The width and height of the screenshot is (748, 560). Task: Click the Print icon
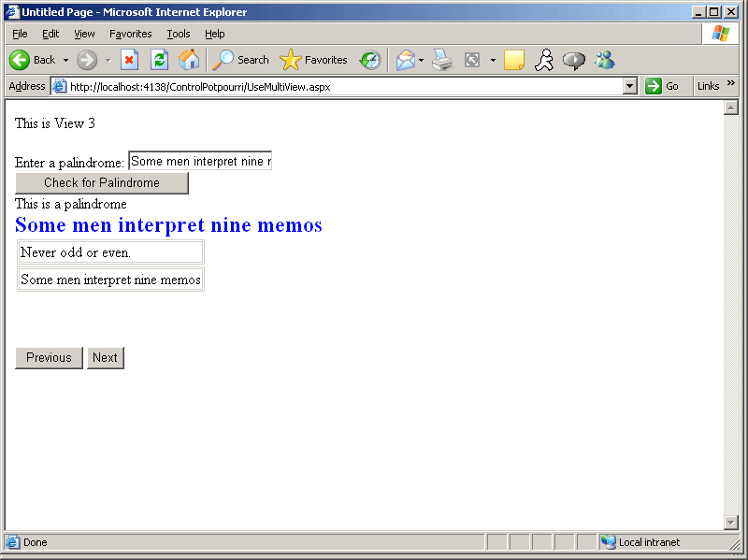point(442,60)
